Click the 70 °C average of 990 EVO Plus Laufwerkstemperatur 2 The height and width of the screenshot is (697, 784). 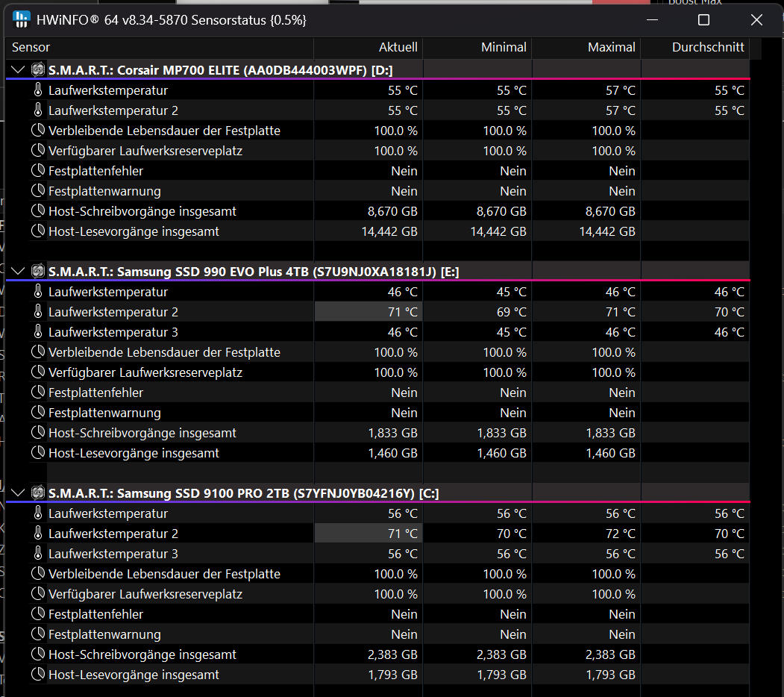pyautogui.click(x=729, y=312)
